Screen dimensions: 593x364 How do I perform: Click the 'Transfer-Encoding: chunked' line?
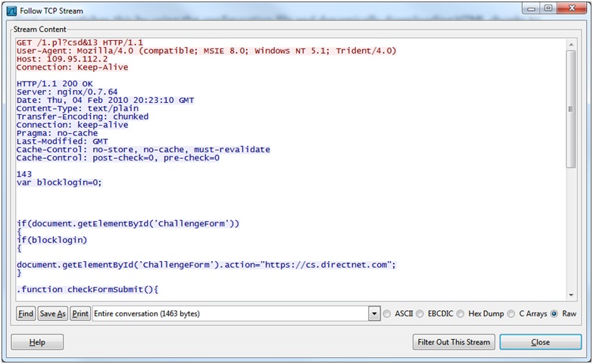pos(83,117)
